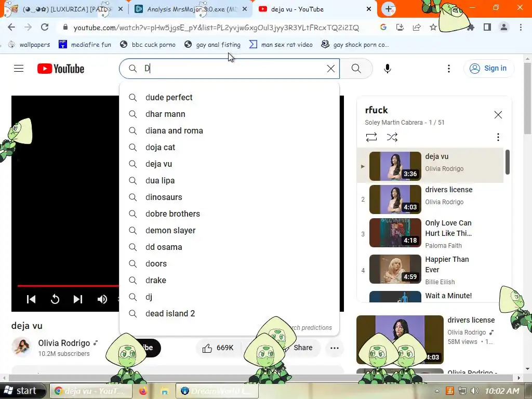Toggle loop playlist

point(371,137)
